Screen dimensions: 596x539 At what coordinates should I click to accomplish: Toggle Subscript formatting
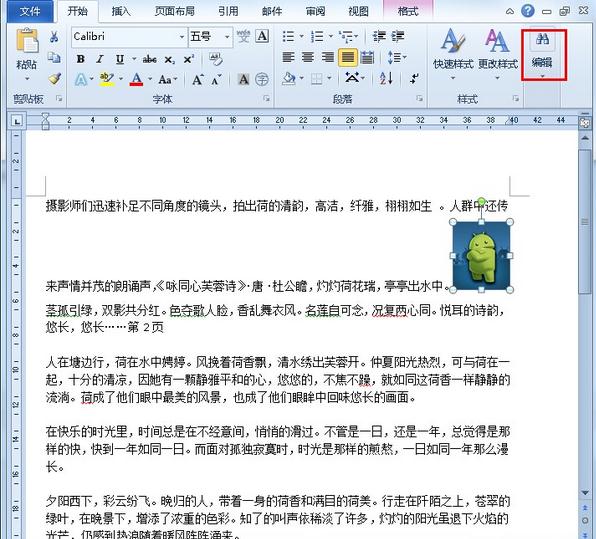169,60
